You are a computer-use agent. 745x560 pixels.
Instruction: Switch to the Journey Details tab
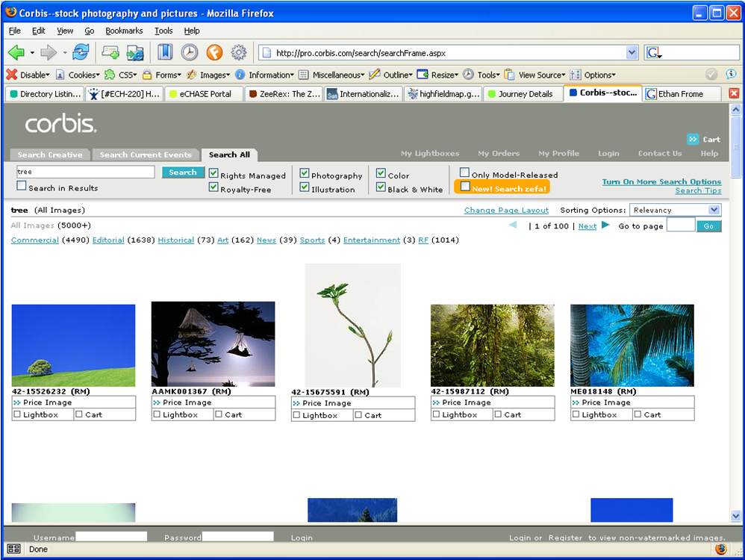pos(521,94)
